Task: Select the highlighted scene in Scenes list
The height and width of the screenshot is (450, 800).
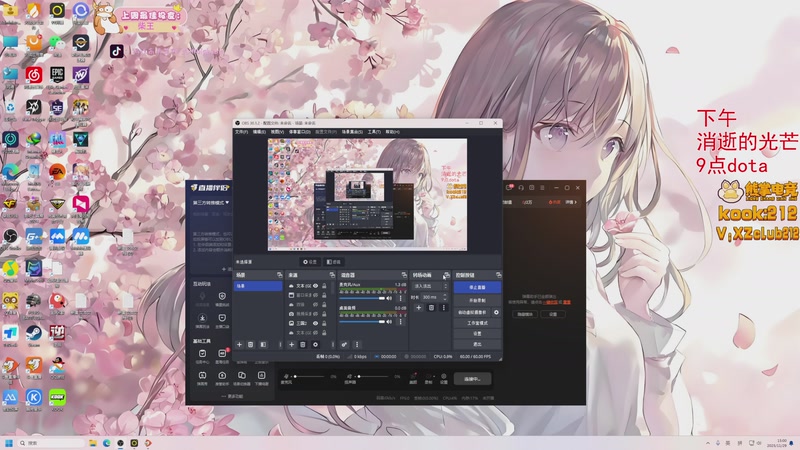Action: click(x=258, y=286)
